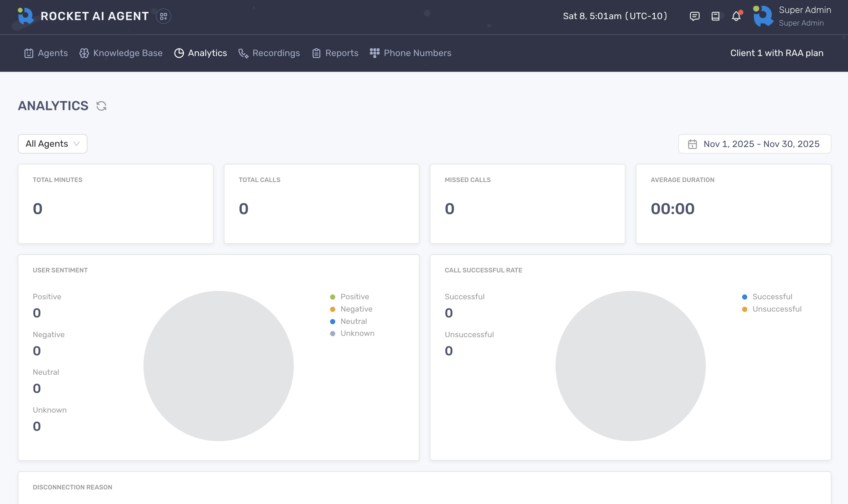Toggle Positive legend item in sentiment chart

(x=354, y=297)
